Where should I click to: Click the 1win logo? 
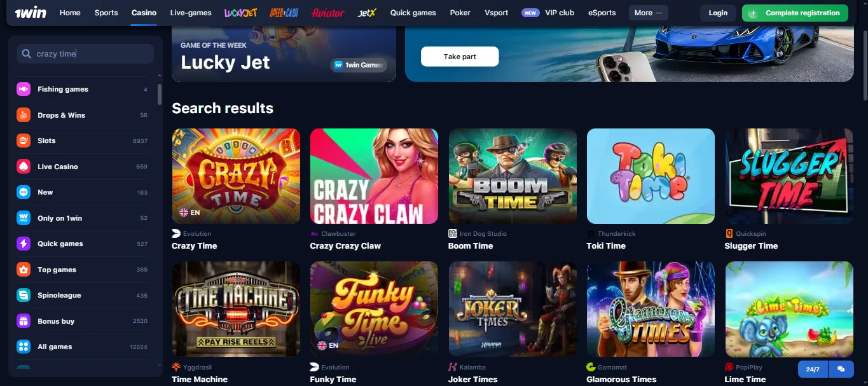(x=31, y=13)
